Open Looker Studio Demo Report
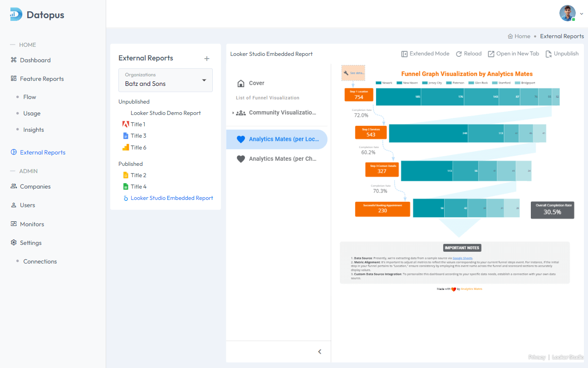The height and width of the screenshot is (368, 588). pos(166,113)
